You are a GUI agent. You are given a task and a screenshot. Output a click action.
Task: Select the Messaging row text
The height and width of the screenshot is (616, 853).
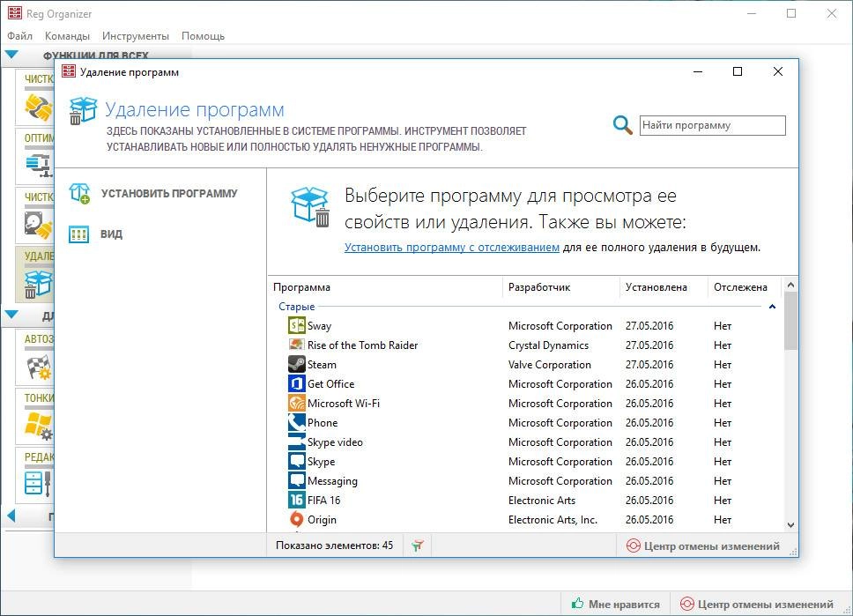(332, 481)
